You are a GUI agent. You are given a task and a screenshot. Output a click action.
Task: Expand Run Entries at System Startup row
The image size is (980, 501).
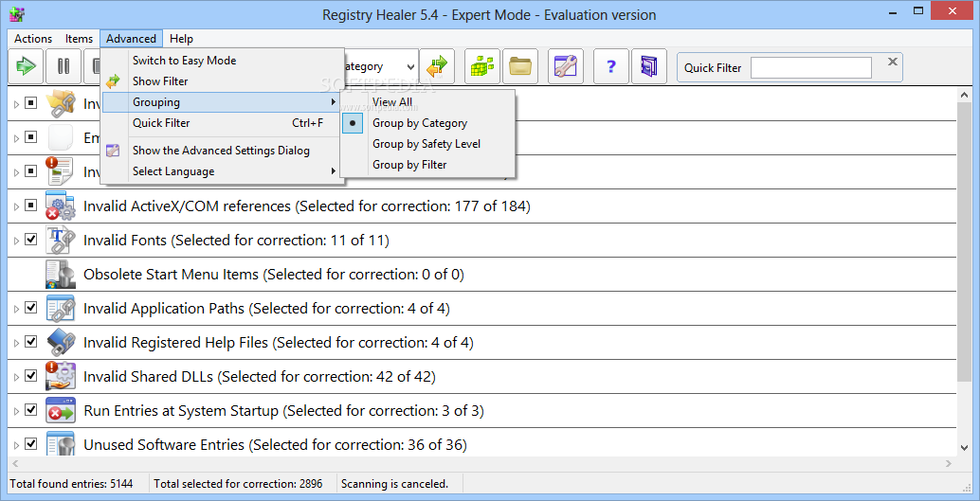[x=16, y=411]
